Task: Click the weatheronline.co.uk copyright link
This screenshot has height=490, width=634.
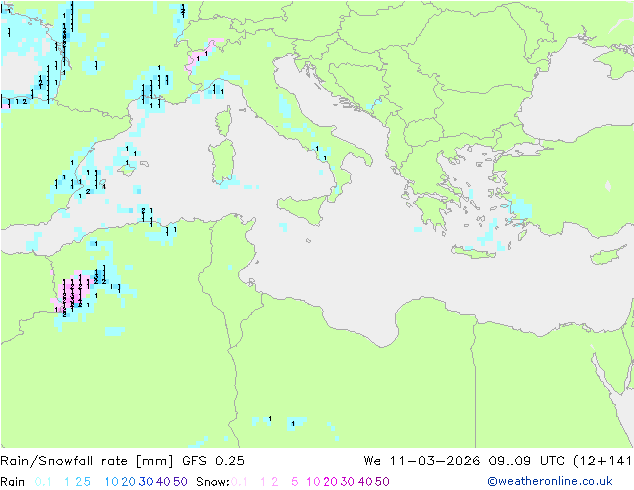Action: 550,481
